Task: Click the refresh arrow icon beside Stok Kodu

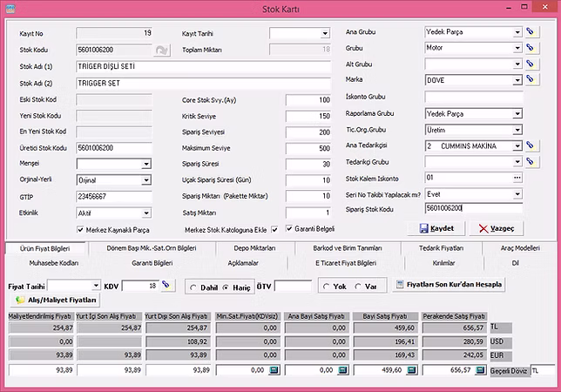Action: (161, 51)
